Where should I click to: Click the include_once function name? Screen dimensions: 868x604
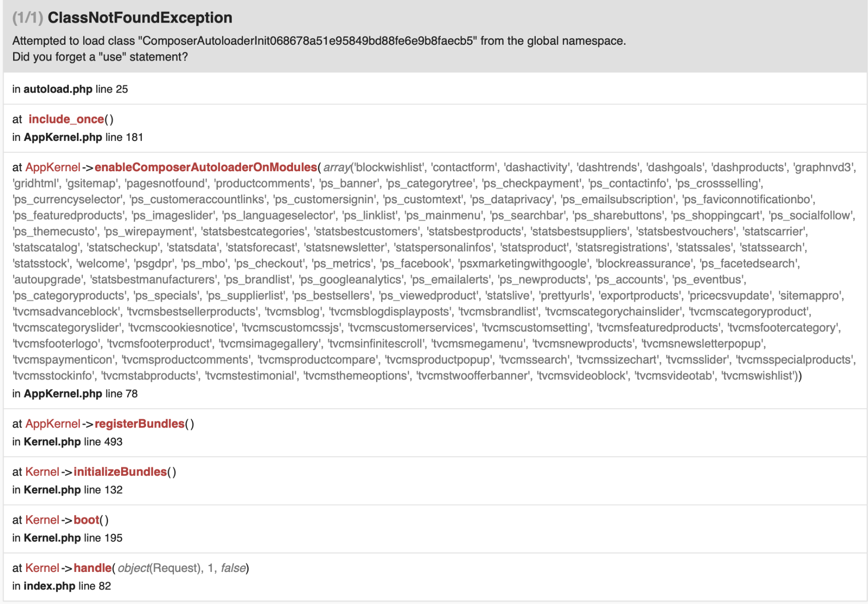(66, 119)
